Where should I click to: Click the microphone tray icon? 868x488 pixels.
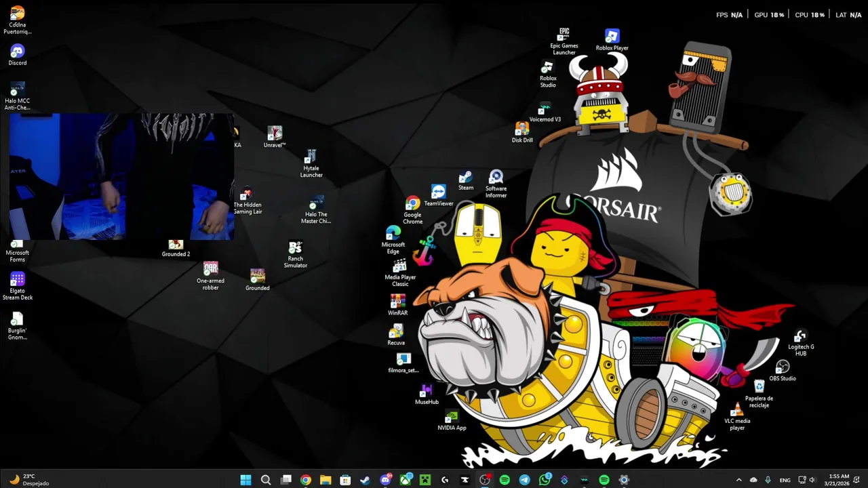[768, 480]
